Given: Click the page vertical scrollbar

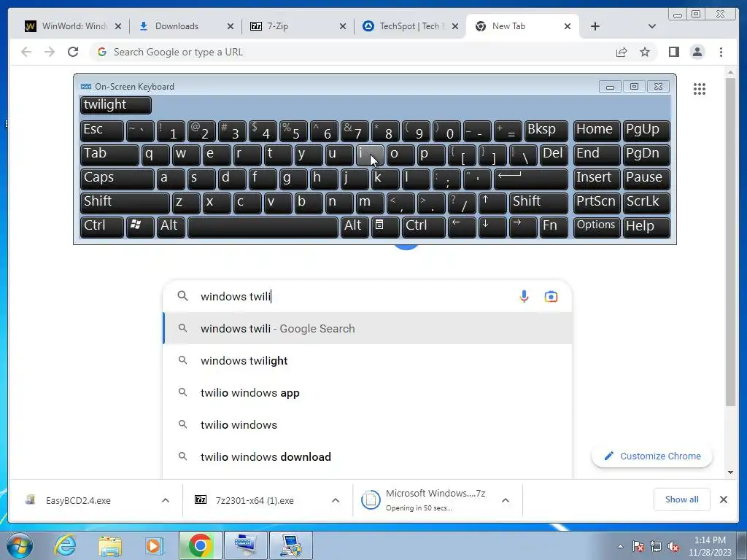Looking at the screenshot, I should point(730,243).
